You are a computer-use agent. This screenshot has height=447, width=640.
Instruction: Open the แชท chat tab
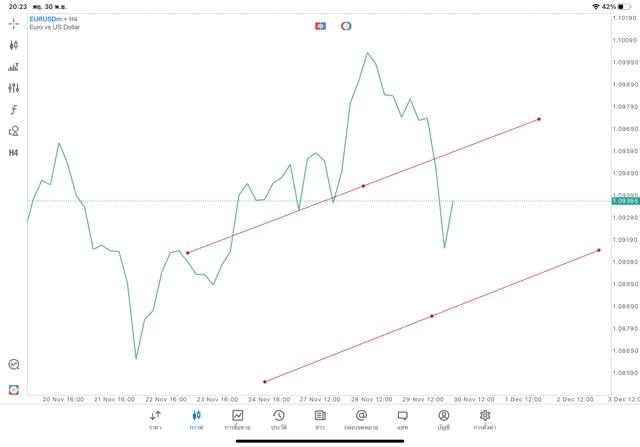[x=402, y=419]
